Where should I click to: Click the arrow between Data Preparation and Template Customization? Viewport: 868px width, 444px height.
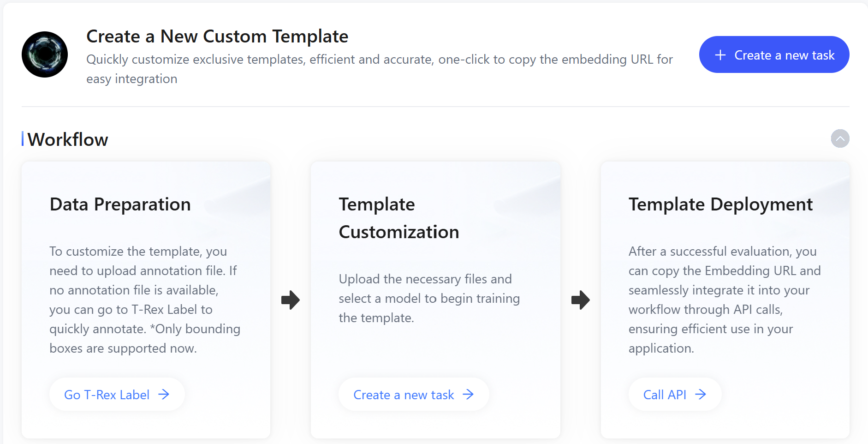(x=291, y=300)
